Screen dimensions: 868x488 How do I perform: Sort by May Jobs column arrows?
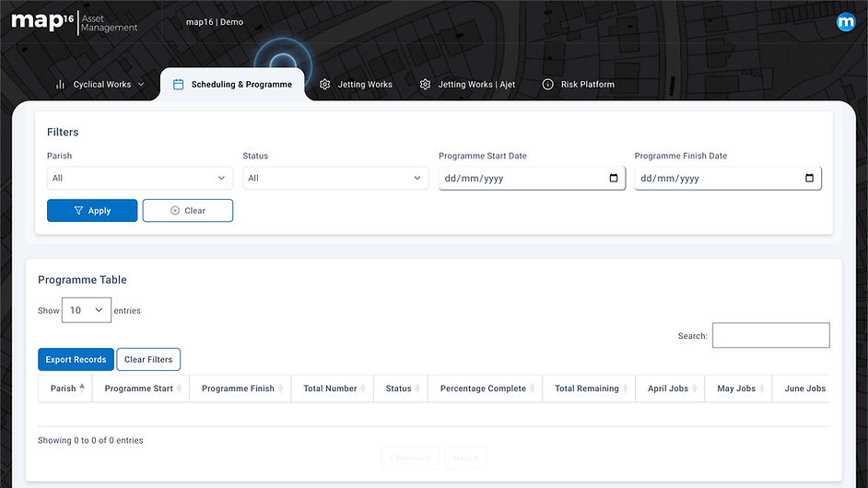[x=762, y=389]
